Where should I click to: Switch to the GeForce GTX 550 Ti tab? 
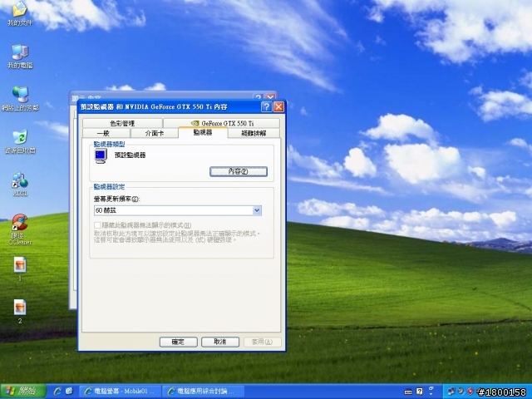(222, 123)
